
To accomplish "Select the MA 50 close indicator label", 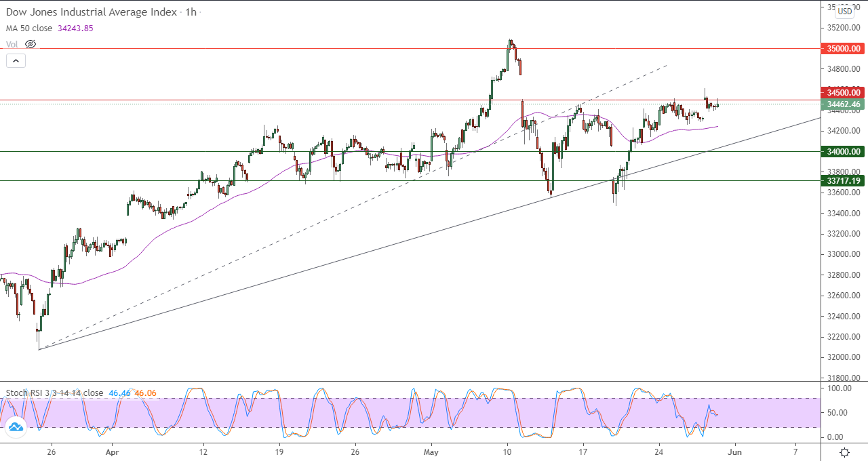I will pyautogui.click(x=31, y=28).
